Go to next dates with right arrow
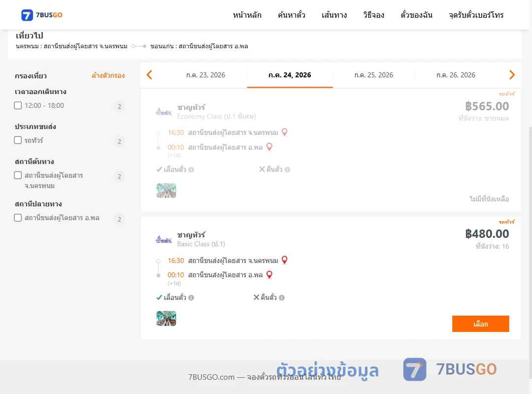The image size is (532, 394). coord(512,75)
